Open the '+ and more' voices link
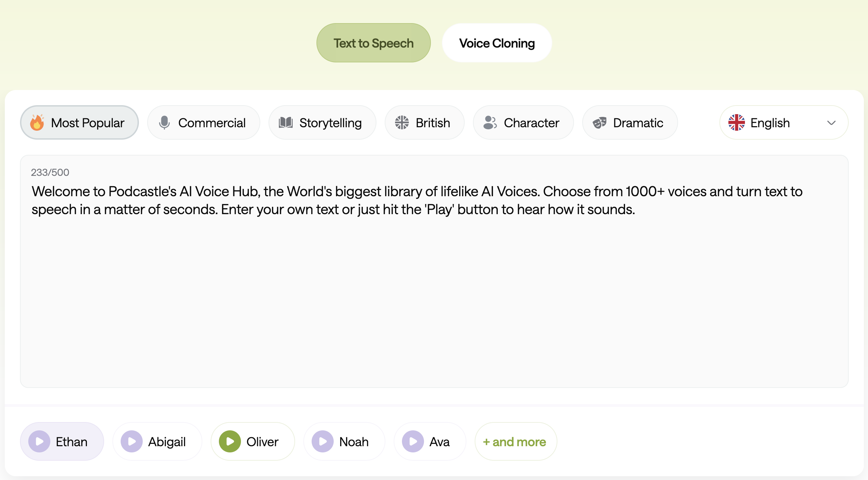The height and width of the screenshot is (480, 868). point(515,442)
